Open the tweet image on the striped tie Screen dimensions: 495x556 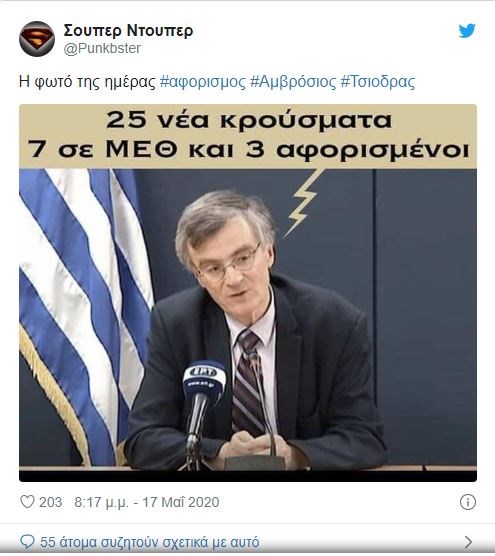coord(247,383)
